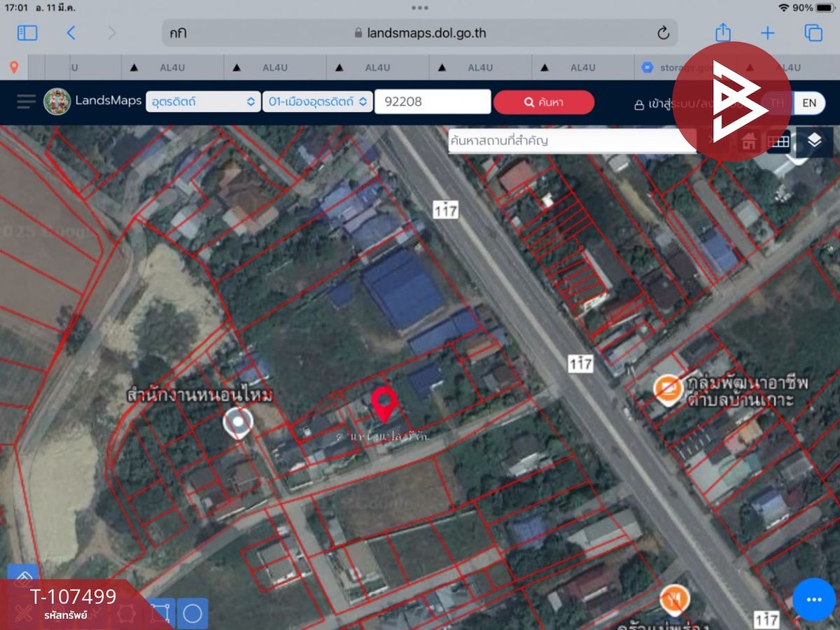Switch to the first AL4U tab

point(173,68)
